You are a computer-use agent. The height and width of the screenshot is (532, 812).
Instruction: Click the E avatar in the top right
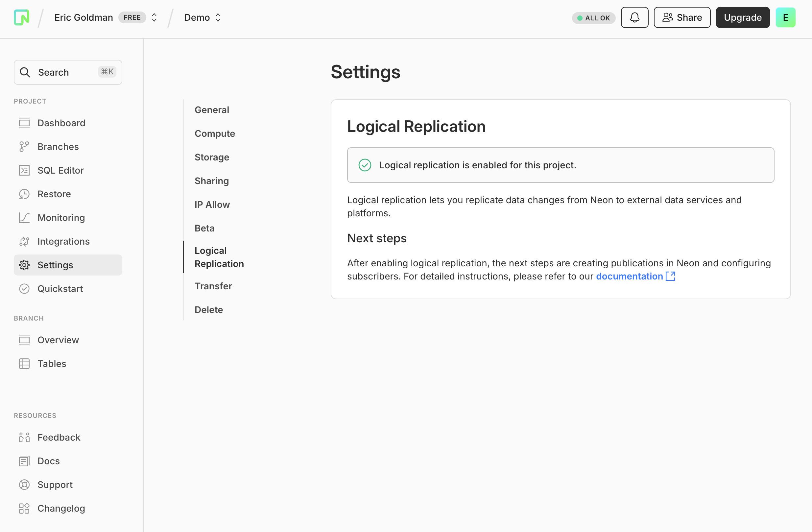(x=785, y=17)
